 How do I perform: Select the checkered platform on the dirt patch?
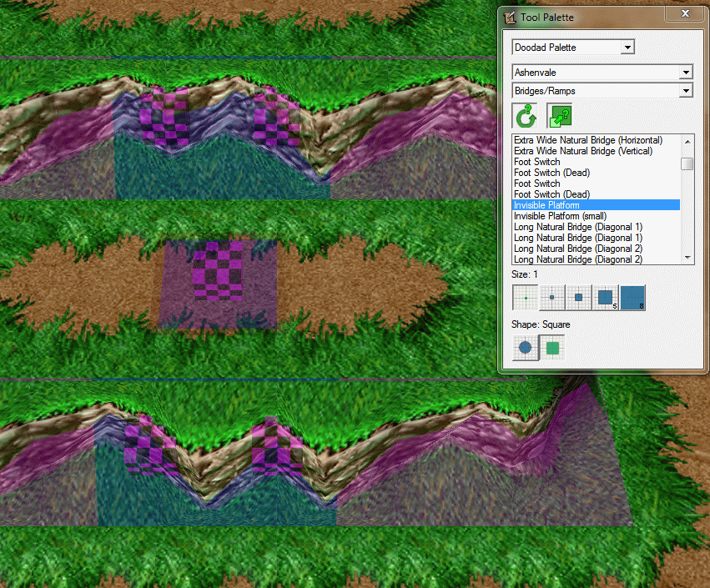tap(218, 271)
